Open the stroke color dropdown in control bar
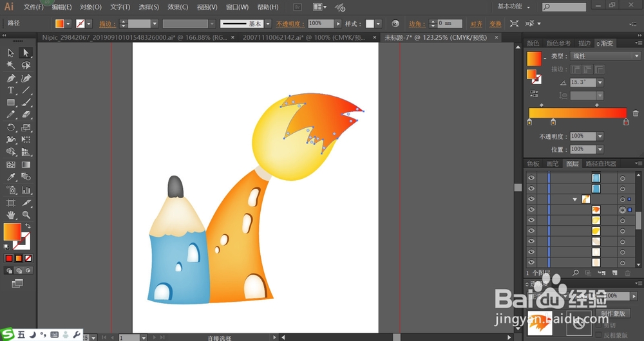Screen dimensions: 644x341 tap(89, 24)
